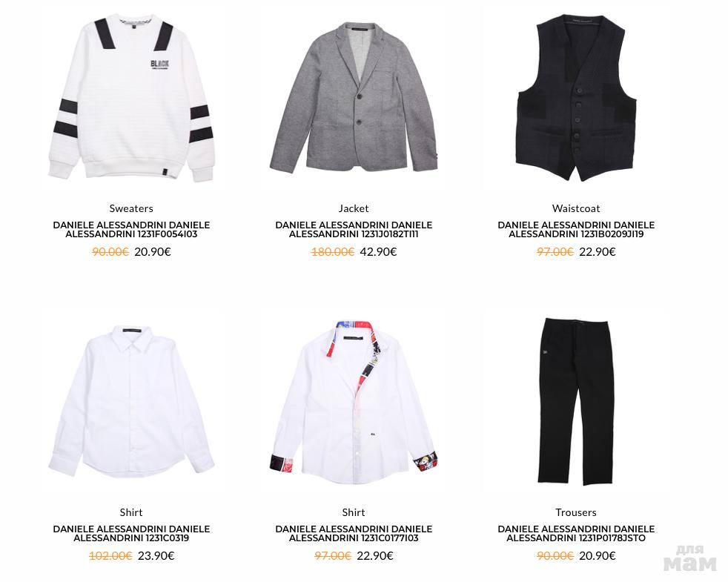
Task: Click the Jacket category label
Action: coord(354,208)
